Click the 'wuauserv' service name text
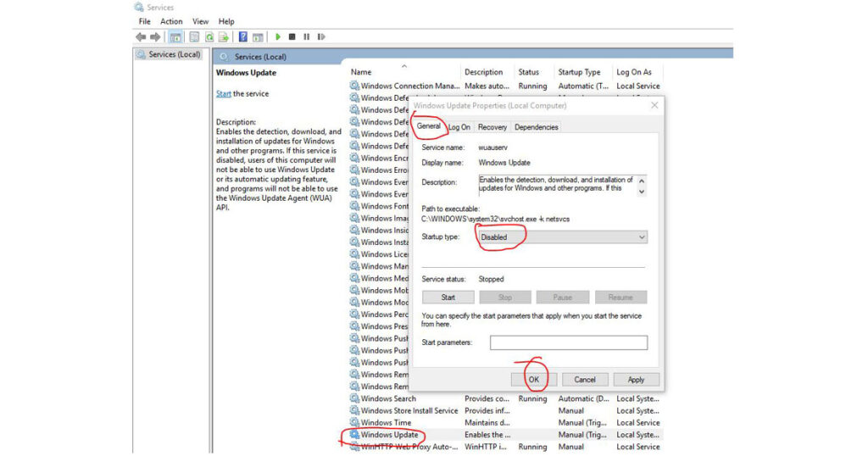The height and width of the screenshot is (462, 868). pos(492,148)
